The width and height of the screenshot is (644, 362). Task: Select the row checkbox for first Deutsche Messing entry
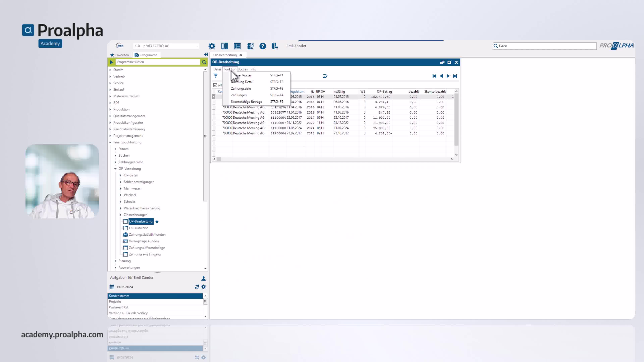tap(213, 107)
